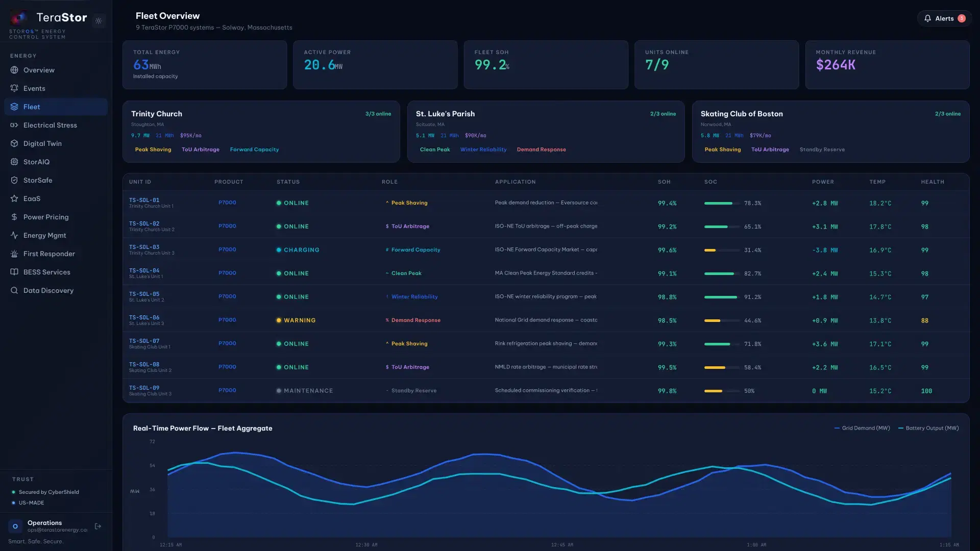Click the P7000 product of TS-SOL-04
Image resolution: width=980 pixels, height=551 pixels.
click(227, 273)
